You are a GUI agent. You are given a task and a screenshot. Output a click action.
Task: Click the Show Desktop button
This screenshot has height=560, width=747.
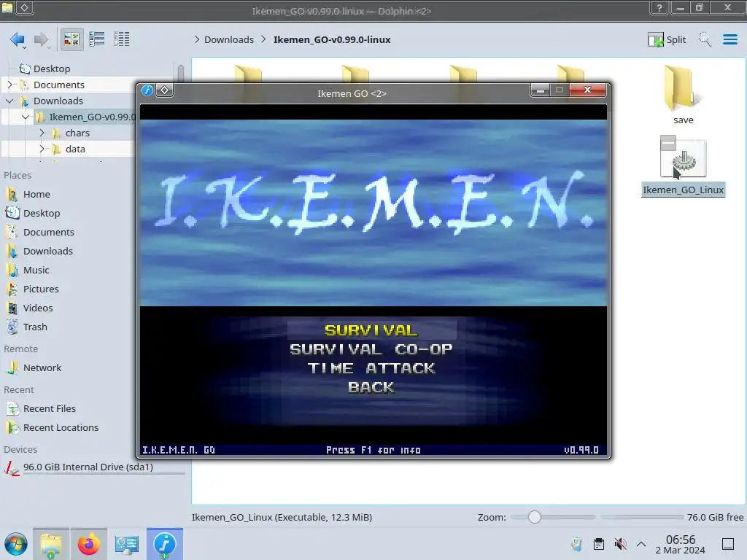pos(728,544)
